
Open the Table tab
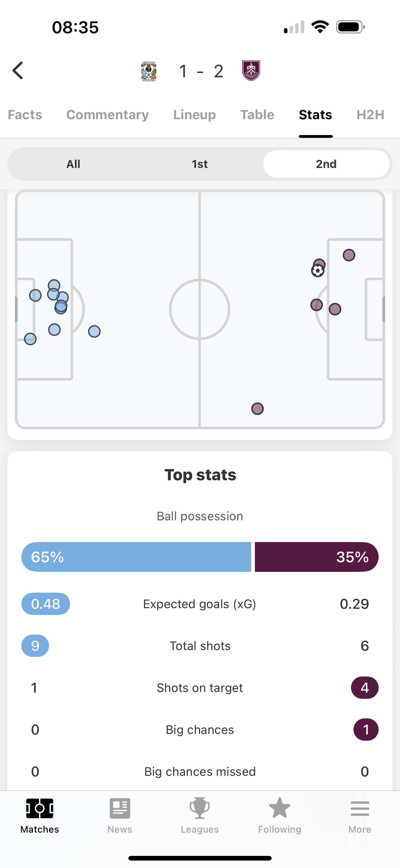coord(257,115)
